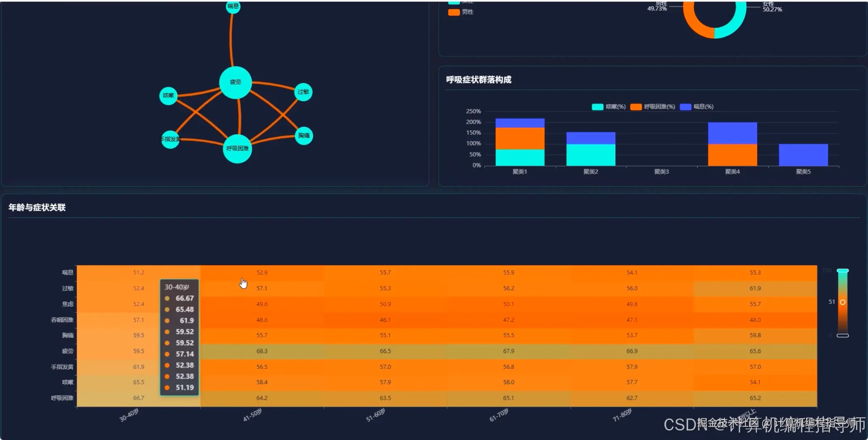Click the 30-40岁 x-axis label

click(x=129, y=415)
